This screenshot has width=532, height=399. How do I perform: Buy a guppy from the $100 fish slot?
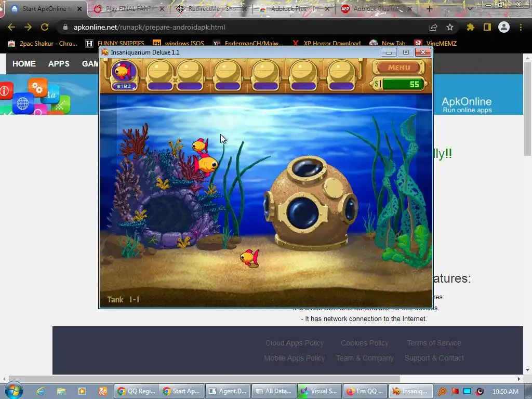coord(124,75)
